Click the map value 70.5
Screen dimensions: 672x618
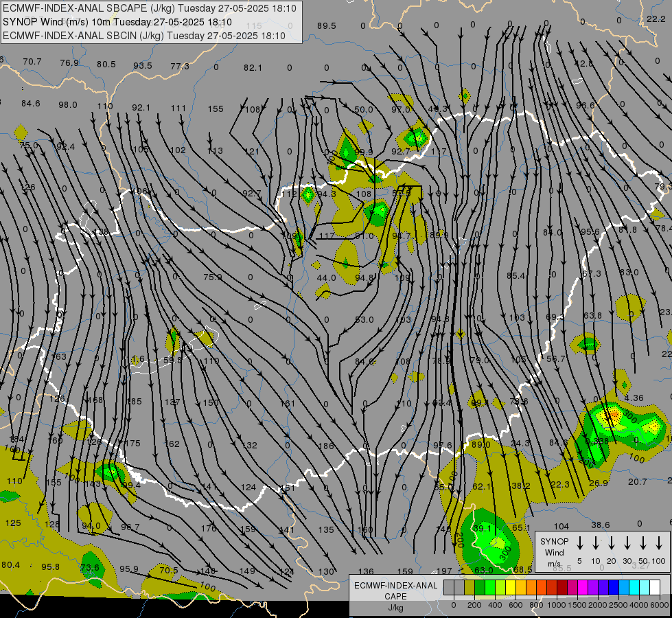click(168, 571)
